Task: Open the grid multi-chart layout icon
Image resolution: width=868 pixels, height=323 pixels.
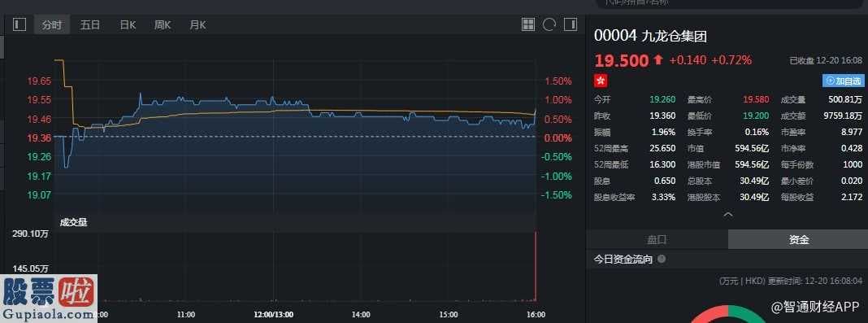Action: pyautogui.click(x=528, y=24)
